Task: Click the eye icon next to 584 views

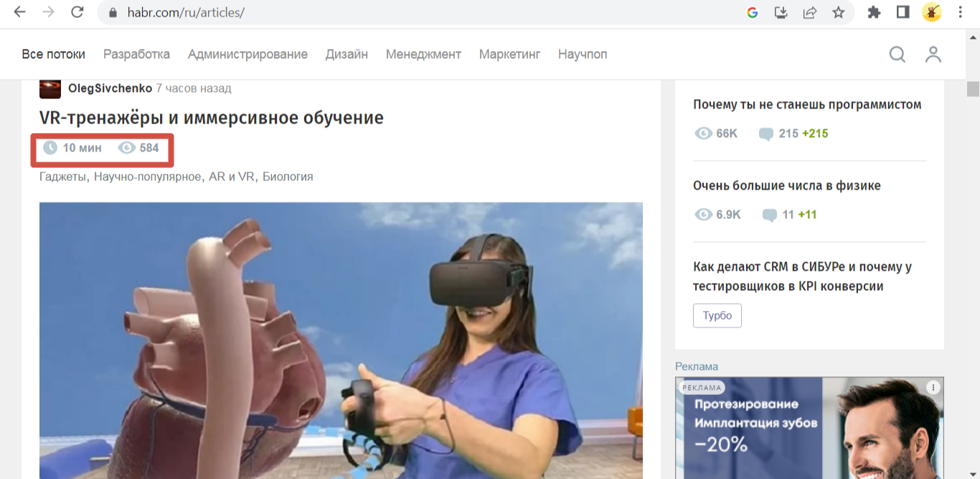Action: pyautogui.click(x=127, y=148)
